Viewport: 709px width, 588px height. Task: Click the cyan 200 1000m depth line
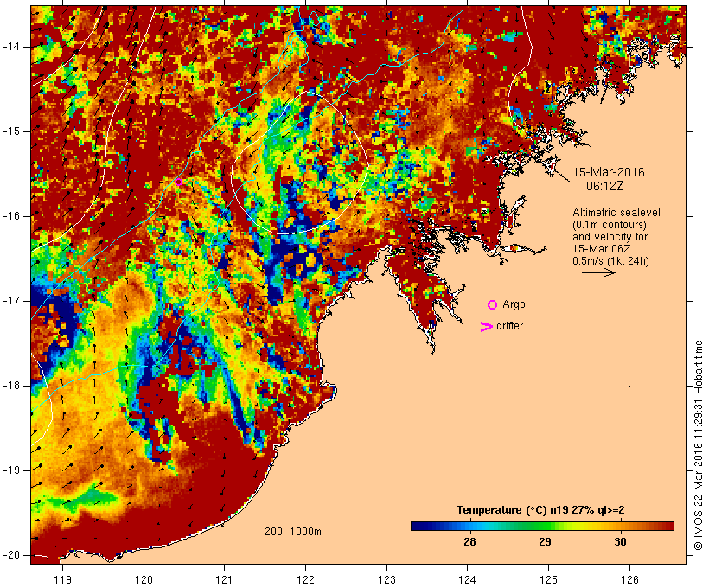279,540
